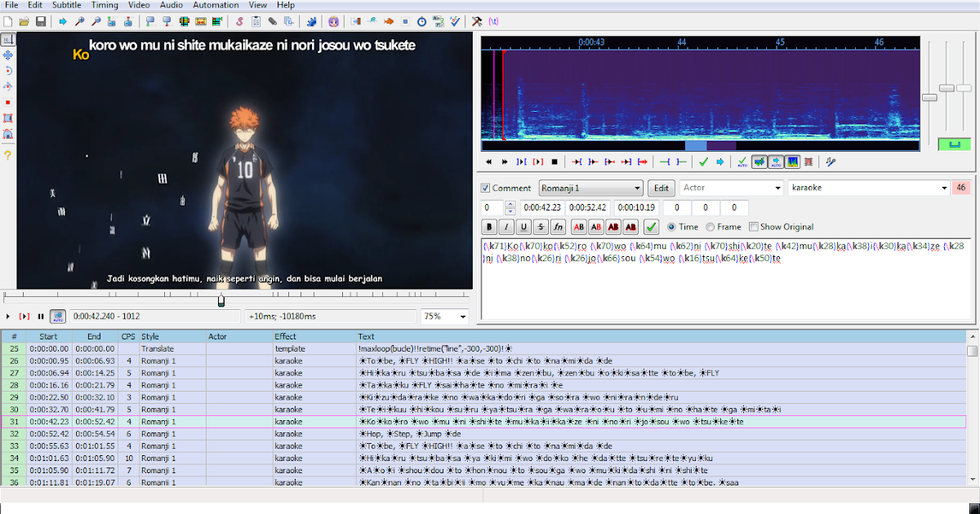Select the rotate on Z axis tool

(8, 71)
